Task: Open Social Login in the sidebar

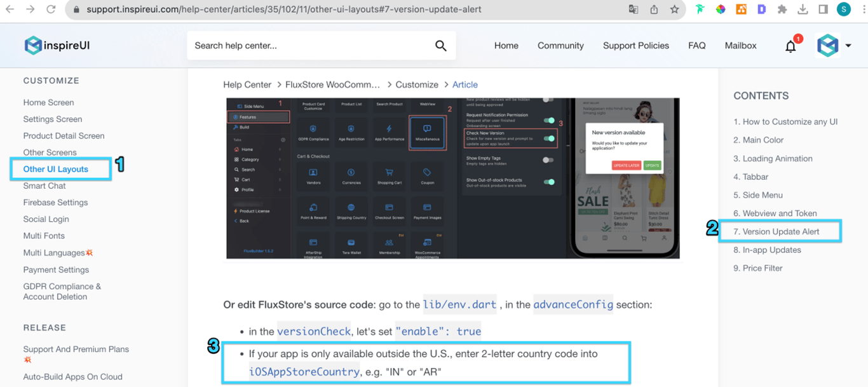Action: coord(46,219)
